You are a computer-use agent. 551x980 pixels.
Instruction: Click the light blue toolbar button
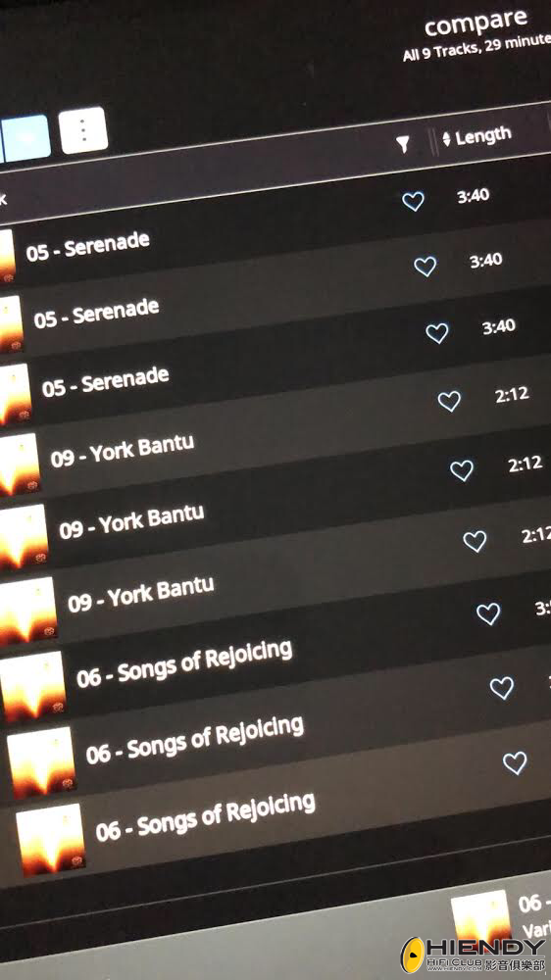click(x=25, y=137)
